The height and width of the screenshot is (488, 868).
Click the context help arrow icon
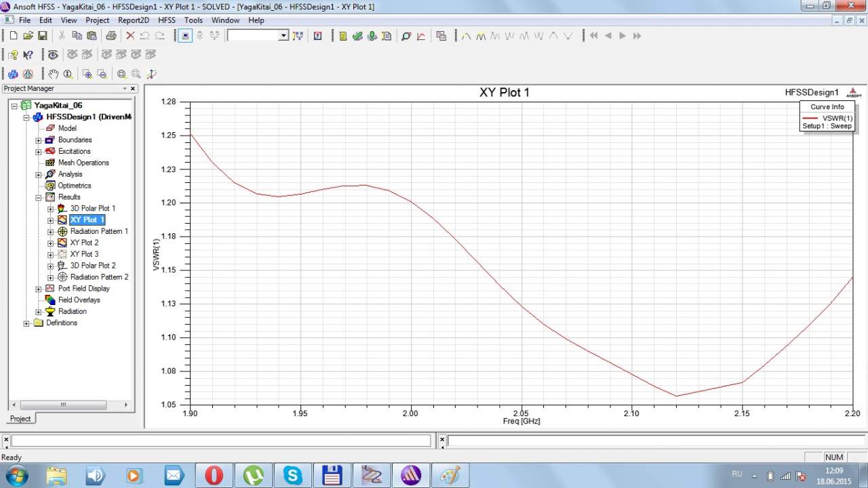(x=28, y=55)
